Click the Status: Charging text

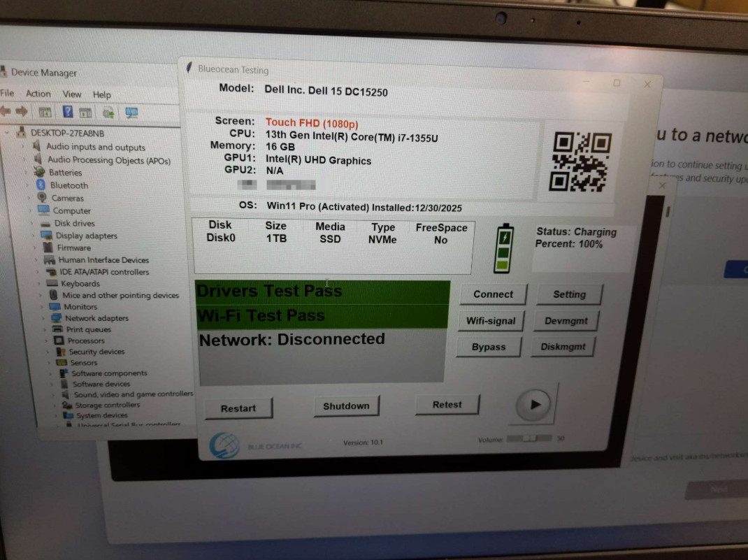click(576, 232)
